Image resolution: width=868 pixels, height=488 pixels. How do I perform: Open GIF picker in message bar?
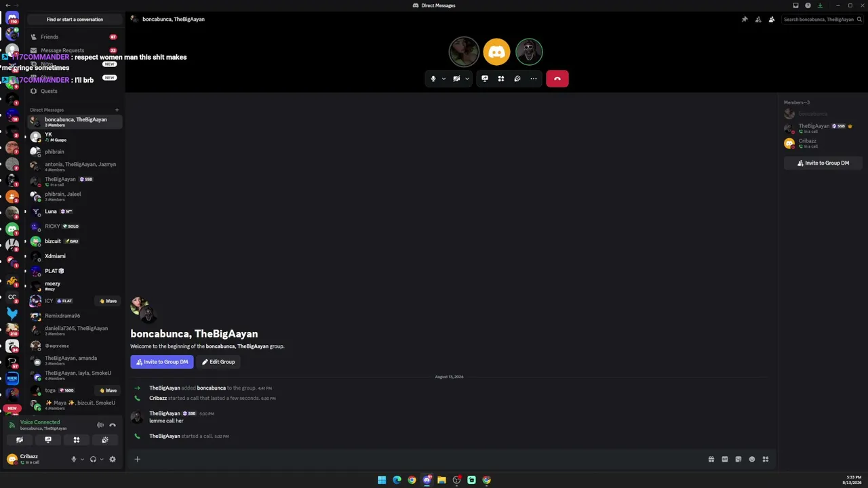tap(725, 460)
